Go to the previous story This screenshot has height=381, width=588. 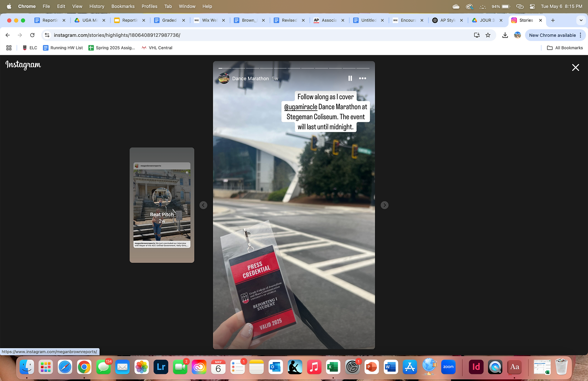(x=203, y=205)
